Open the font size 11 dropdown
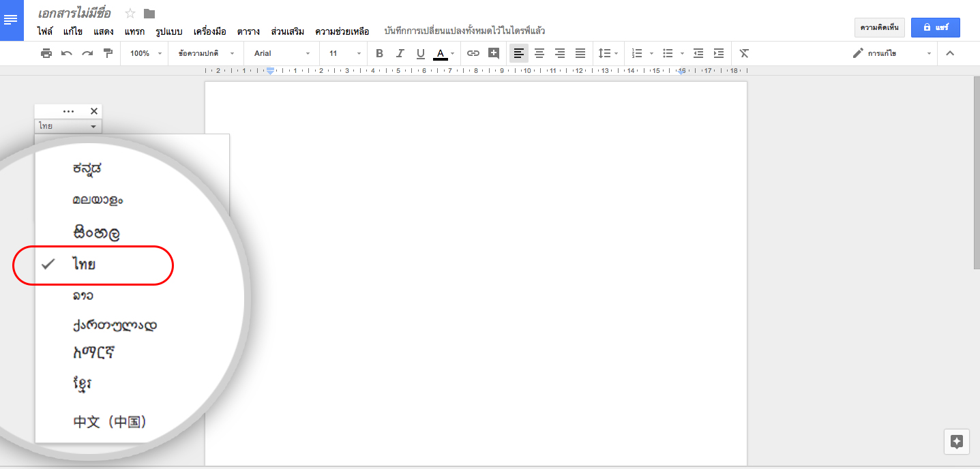 [344, 53]
